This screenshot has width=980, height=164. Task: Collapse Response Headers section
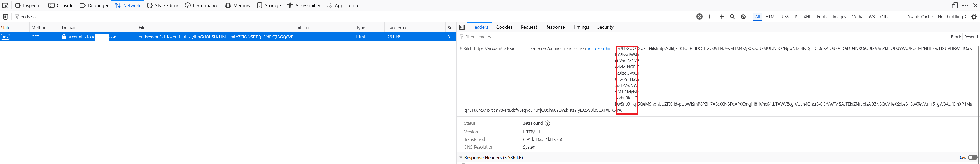(x=461, y=158)
